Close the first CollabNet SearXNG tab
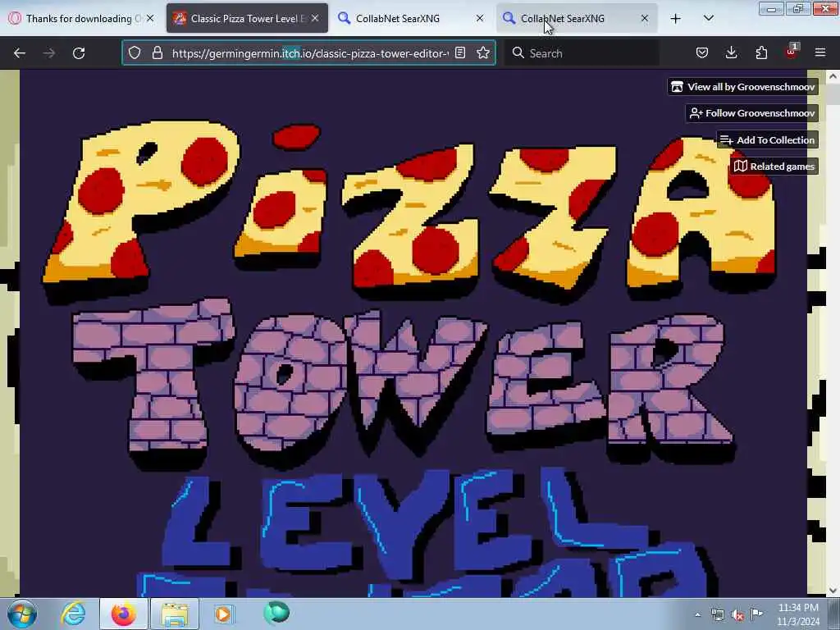 pos(480,18)
